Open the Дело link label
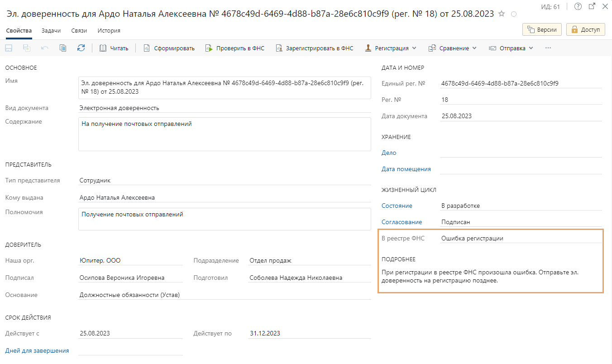612x364 pixels. [x=389, y=153]
